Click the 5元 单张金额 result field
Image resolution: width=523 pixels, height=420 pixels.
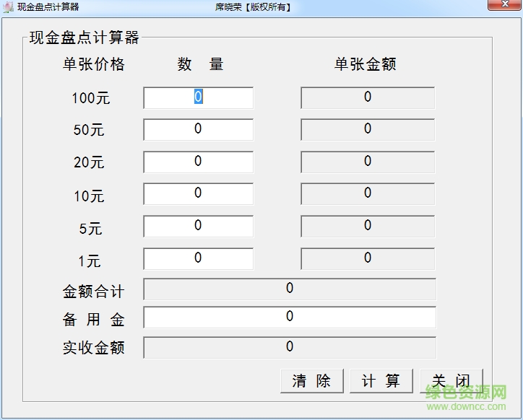[x=368, y=227]
